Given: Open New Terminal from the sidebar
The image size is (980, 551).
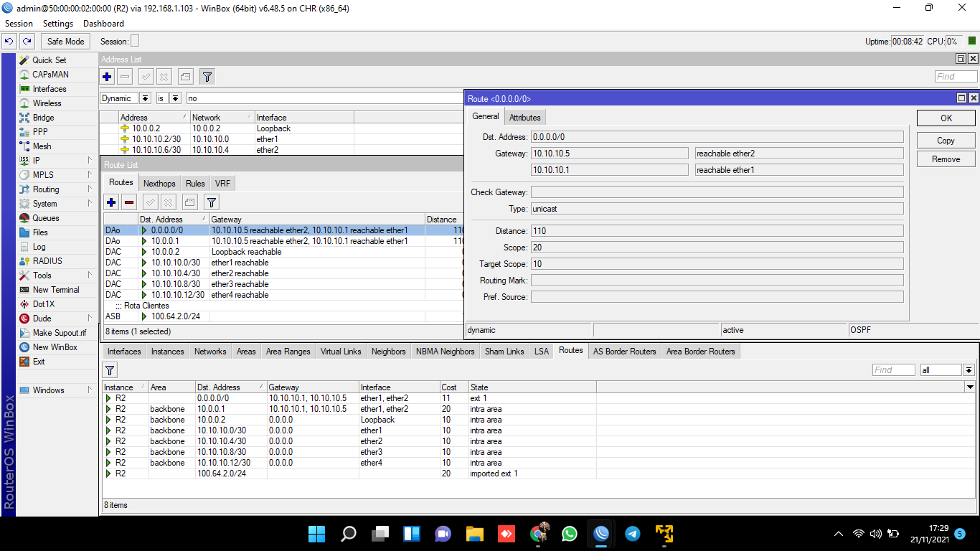Looking at the screenshot, I should click(55, 290).
